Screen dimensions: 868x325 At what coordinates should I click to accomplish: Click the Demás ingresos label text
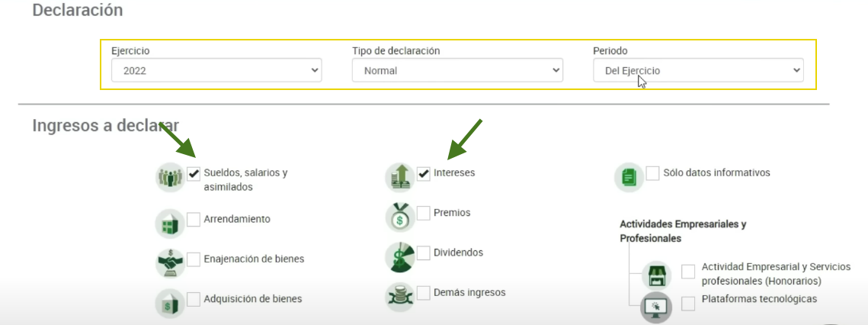pyautogui.click(x=470, y=292)
